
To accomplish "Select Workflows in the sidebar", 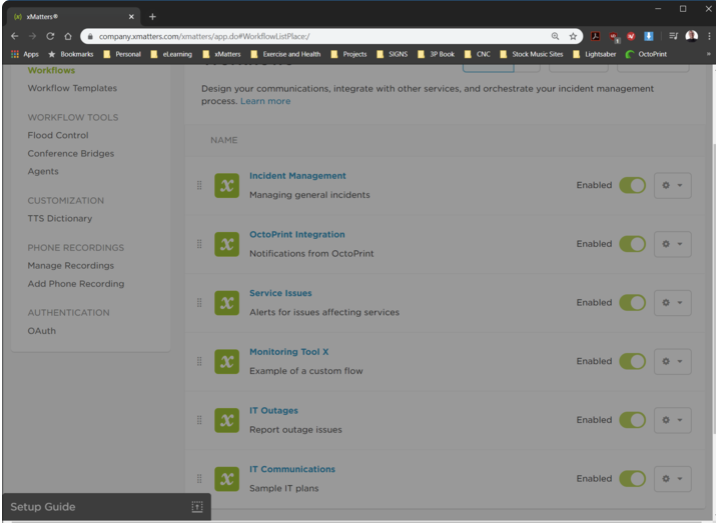I will click(x=51, y=70).
